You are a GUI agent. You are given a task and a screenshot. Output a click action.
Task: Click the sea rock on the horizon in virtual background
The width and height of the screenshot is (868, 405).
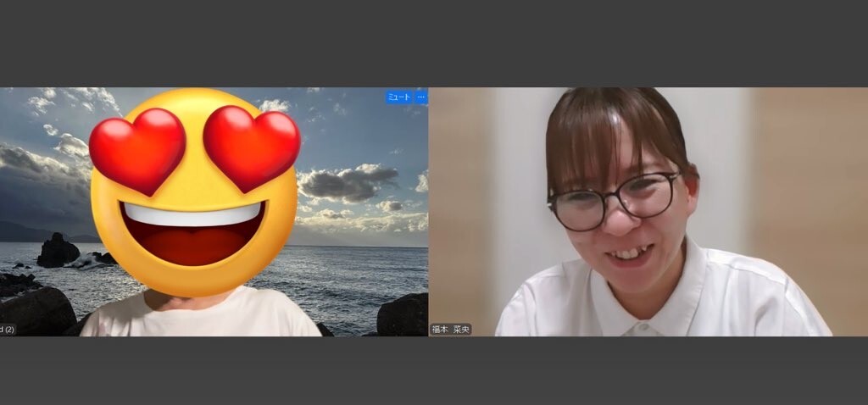(58, 251)
